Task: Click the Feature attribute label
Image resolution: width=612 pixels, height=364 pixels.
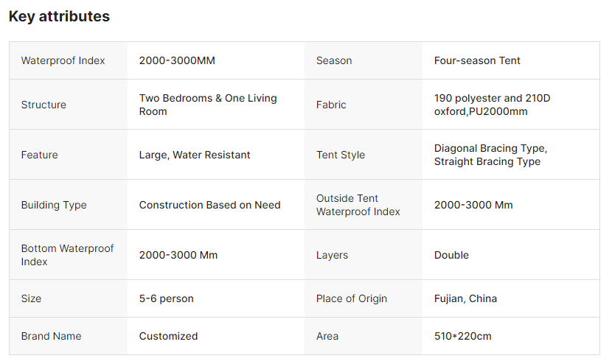Action: coord(39,155)
